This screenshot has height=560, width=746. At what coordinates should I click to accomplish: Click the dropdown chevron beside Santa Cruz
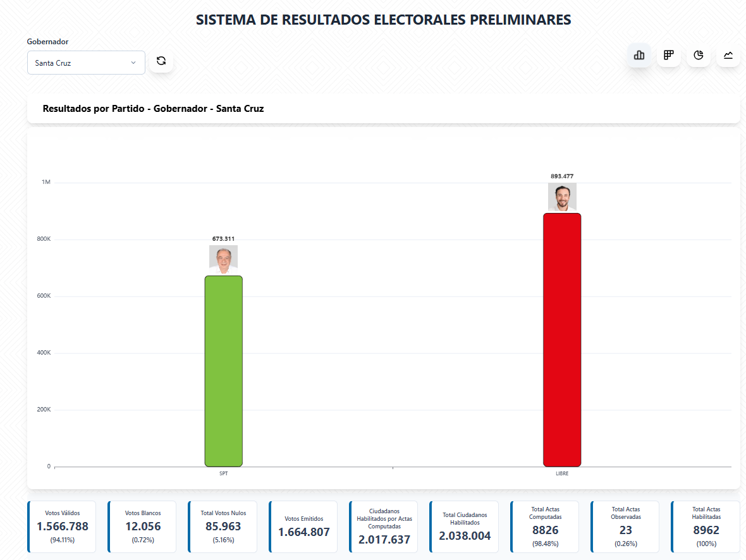click(133, 63)
